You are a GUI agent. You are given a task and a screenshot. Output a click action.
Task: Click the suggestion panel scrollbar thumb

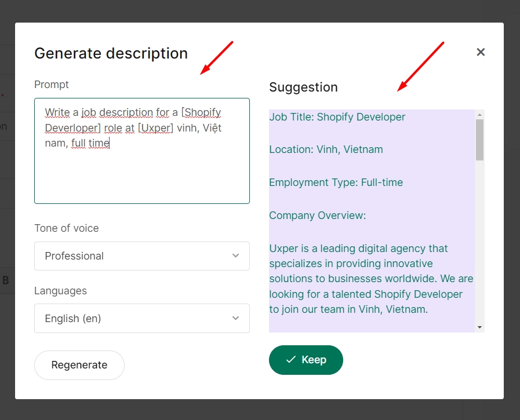pos(479,139)
